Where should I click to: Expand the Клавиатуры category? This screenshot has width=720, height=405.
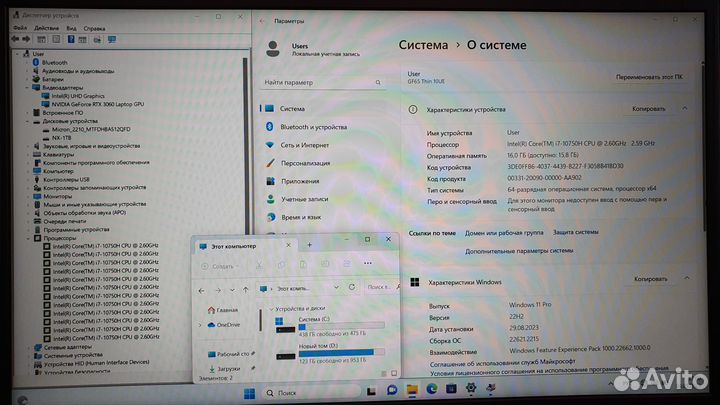coord(28,155)
